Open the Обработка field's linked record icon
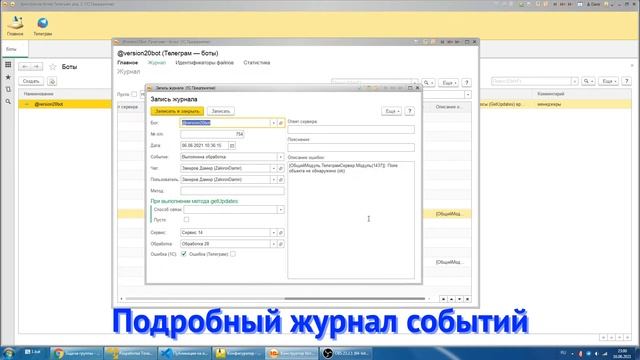Screen dimensions: 640x360 (281, 244)
